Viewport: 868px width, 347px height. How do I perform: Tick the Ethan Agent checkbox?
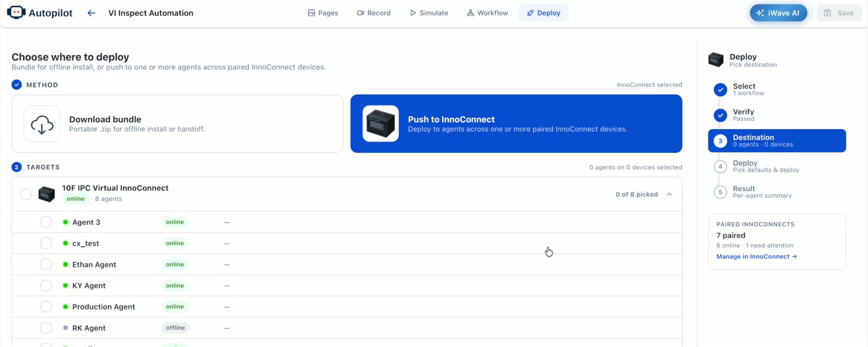click(x=46, y=265)
